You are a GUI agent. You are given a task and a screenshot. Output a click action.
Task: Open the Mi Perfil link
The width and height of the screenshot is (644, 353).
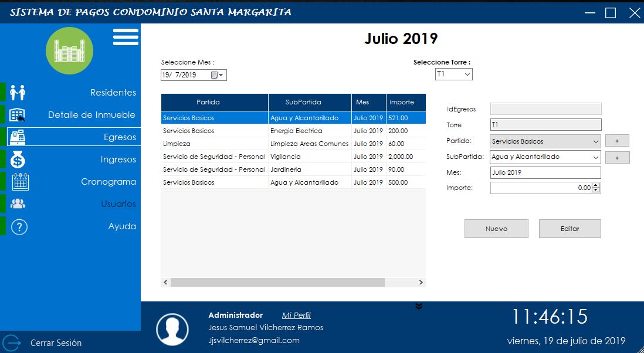(296, 315)
